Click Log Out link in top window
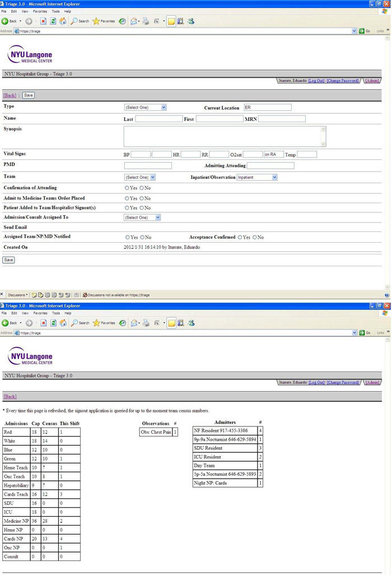The height and width of the screenshot is (575, 392). 316,81
